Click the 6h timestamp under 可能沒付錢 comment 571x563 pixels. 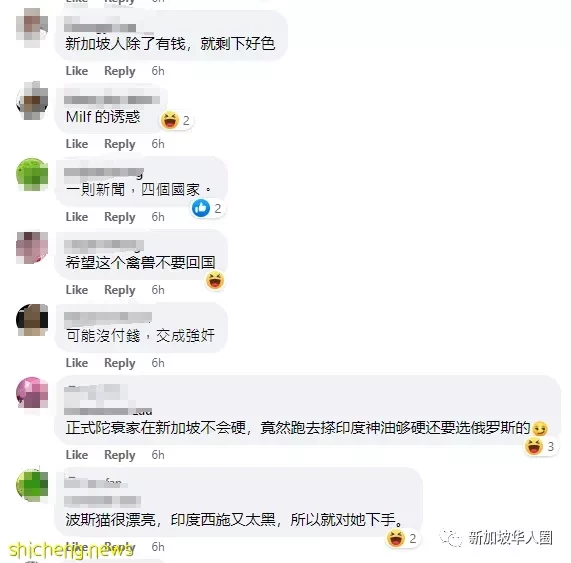point(158,363)
